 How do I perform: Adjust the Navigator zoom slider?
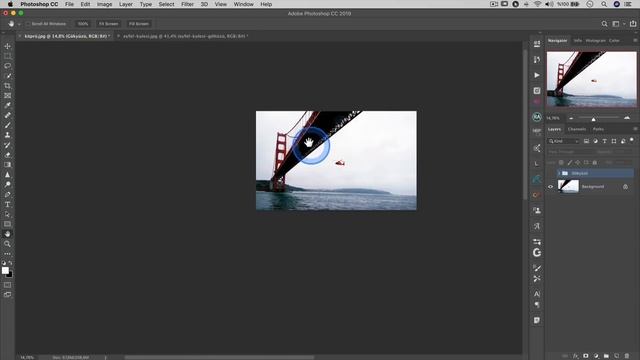point(593,118)
